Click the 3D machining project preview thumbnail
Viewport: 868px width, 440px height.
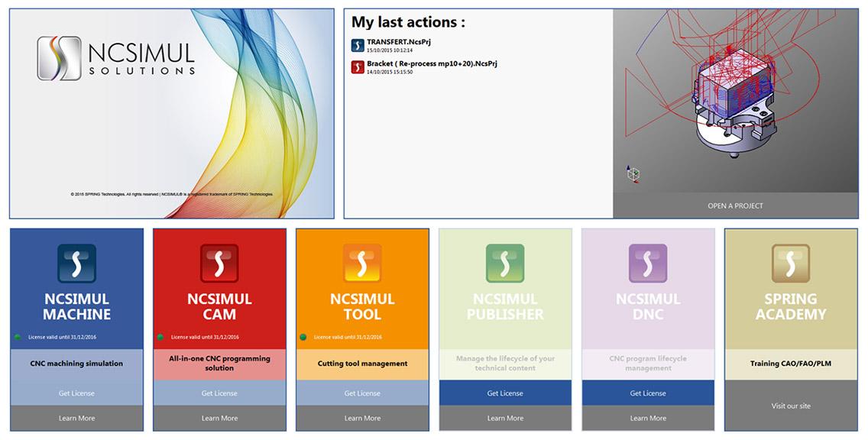tap(735, 101)
